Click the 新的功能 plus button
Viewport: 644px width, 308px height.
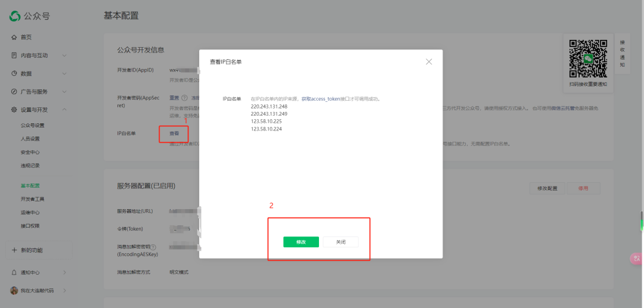[x=39, y=250]
